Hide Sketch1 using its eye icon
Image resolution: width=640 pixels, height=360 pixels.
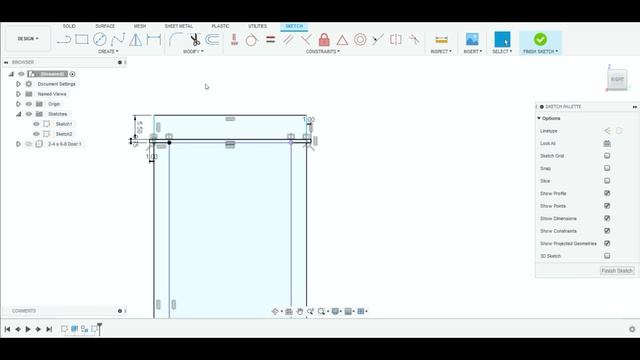pyautogui.click(x=36, y=124)
